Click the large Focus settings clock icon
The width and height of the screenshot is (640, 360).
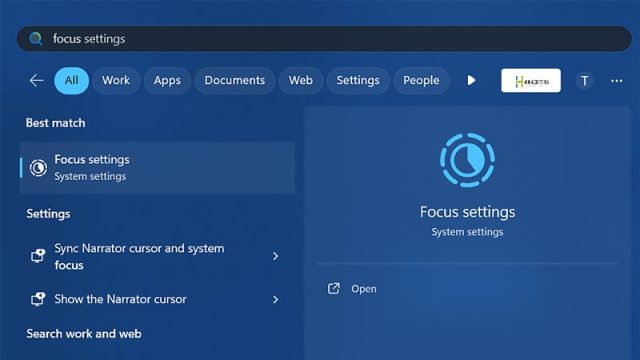point(467,160)
